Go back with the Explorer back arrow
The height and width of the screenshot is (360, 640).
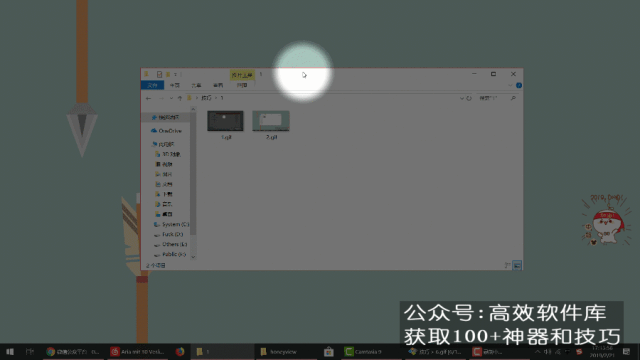(x=149, y=98)
